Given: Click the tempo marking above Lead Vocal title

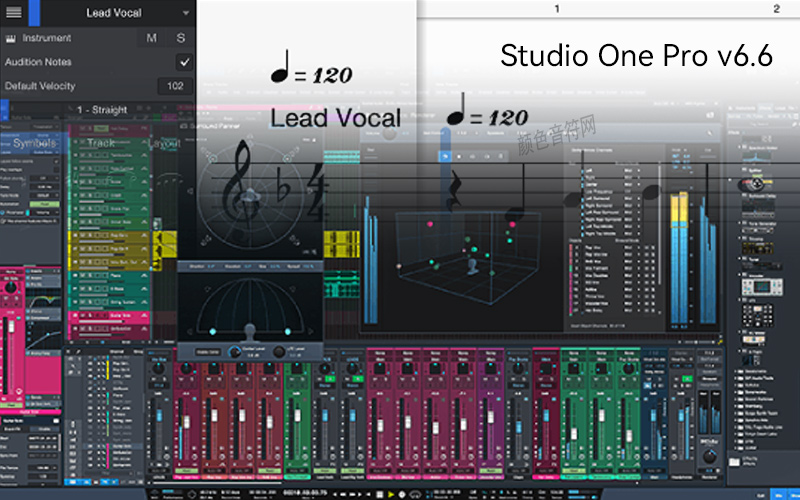Looking at the screenshot, I should (311, 68).
